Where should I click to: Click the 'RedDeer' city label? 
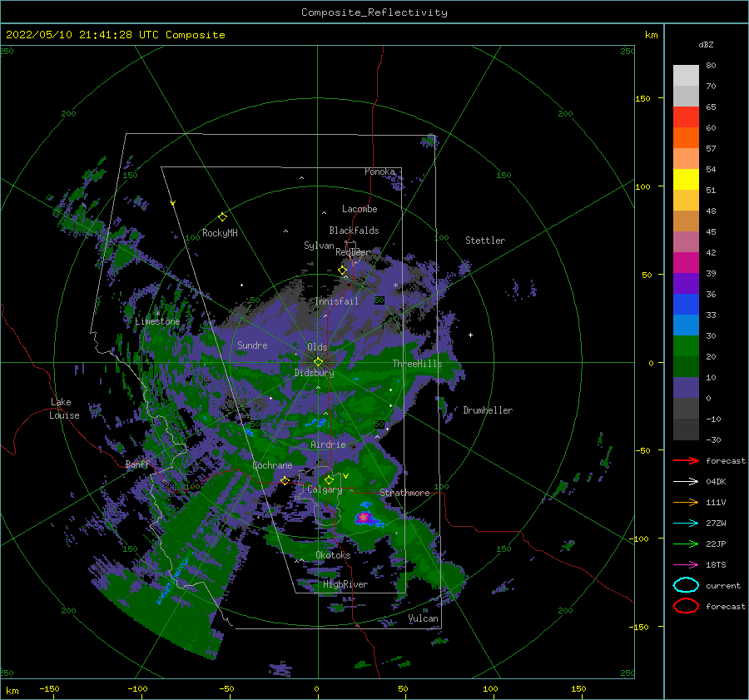tap(353, 252)
